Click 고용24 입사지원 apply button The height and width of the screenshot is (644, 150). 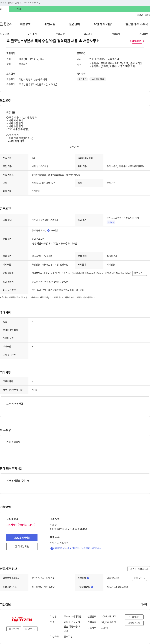22,538
